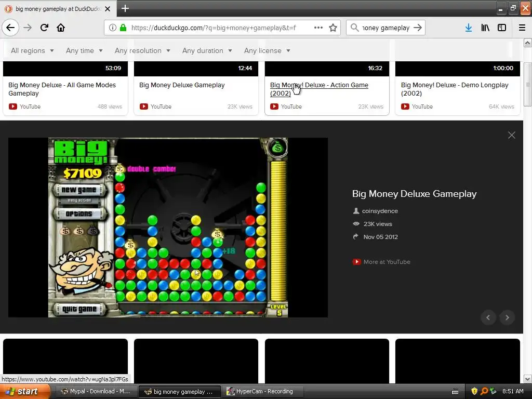Open the downloads panel
Viewport: 532px width, 399px height.
click(x=469, y=28)
